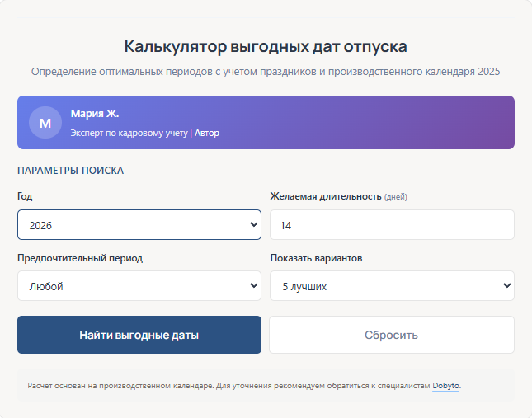Viewport: 532px width, 418px height.
Task: Click the Сбросить button
Action: (392, 335)
